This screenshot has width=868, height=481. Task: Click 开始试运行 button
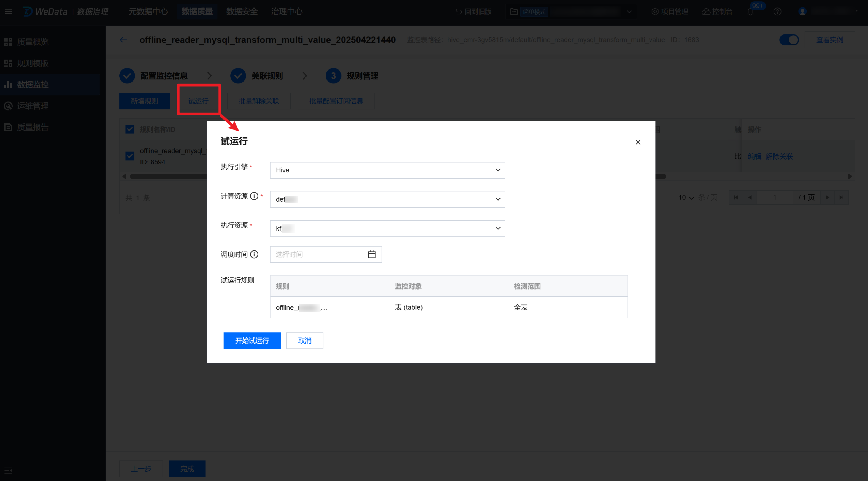tap(252, 341)
